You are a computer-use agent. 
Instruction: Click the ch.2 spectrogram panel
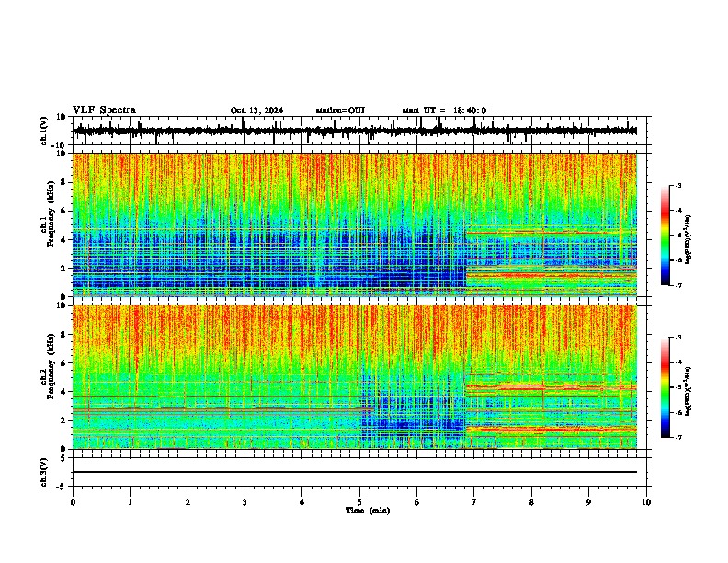[354, 377]
